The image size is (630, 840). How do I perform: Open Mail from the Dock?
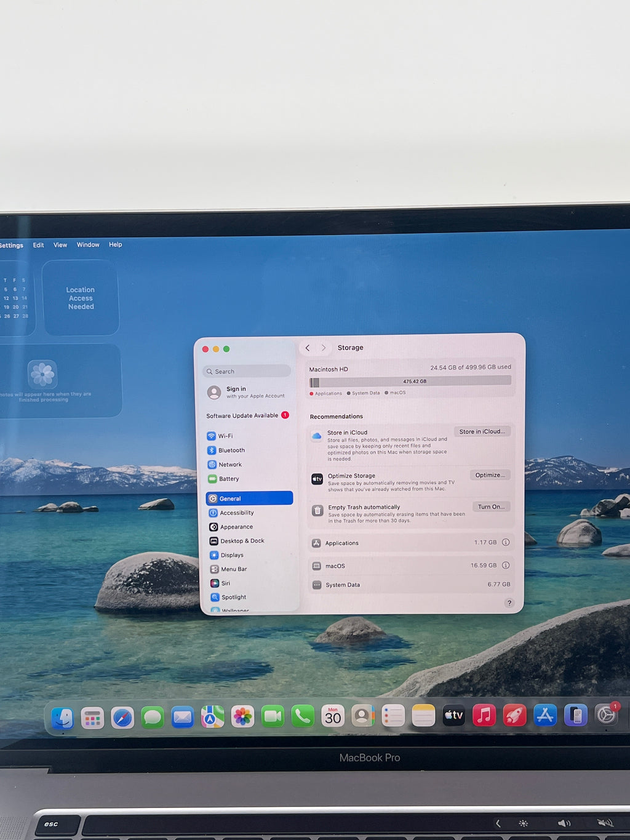pyautogui.click(x=183, y=718)
